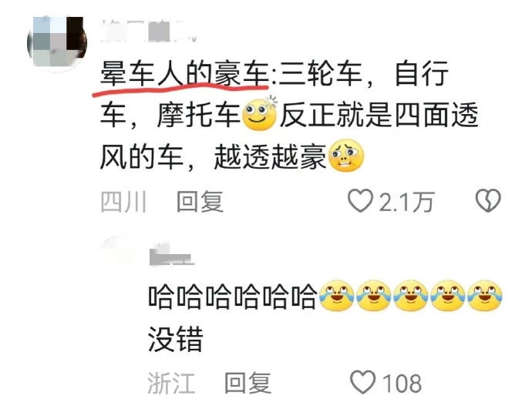Tap the 四川 location label
Image resolution: width=532 pixels, height=412 pixels.
coord(124,202)
